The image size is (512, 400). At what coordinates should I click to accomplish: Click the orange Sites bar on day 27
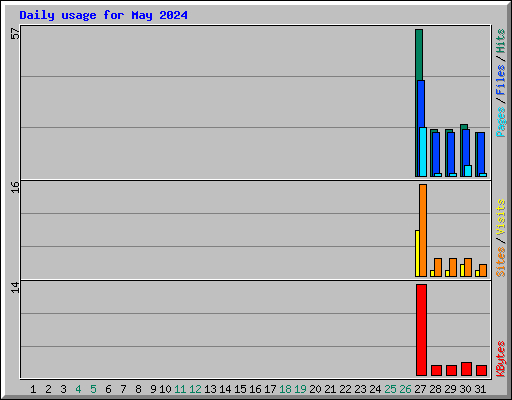(423, 230)
